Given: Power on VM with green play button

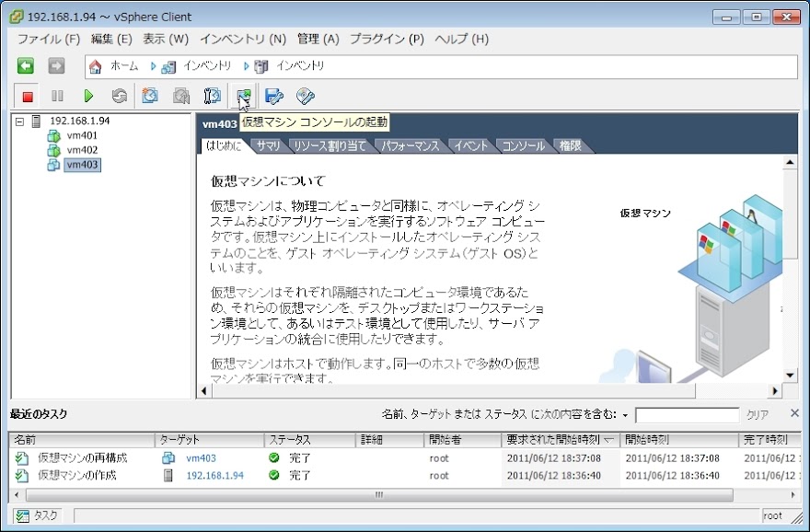Looking at the screenshot, I should click(x=88, y=96).
